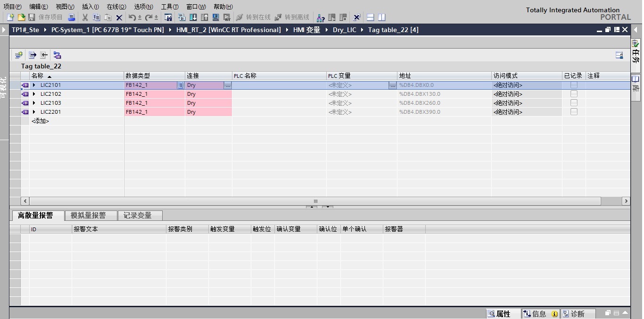
Task: Expand the left visualization panel arrow
Action: click(x=4, y=30)
